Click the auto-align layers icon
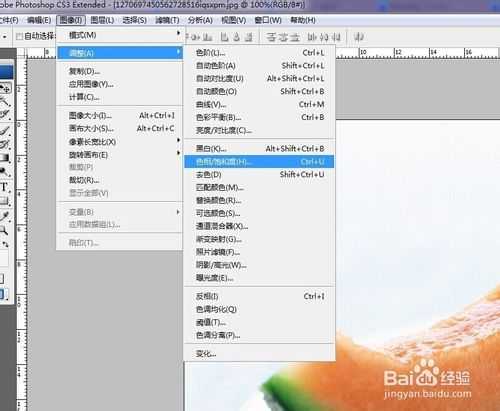This screenshot has height=411, width=500. [x=359, y=37]
